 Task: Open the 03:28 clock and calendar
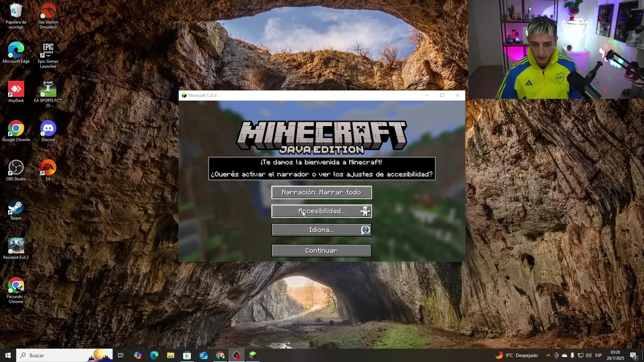(615, 355)
